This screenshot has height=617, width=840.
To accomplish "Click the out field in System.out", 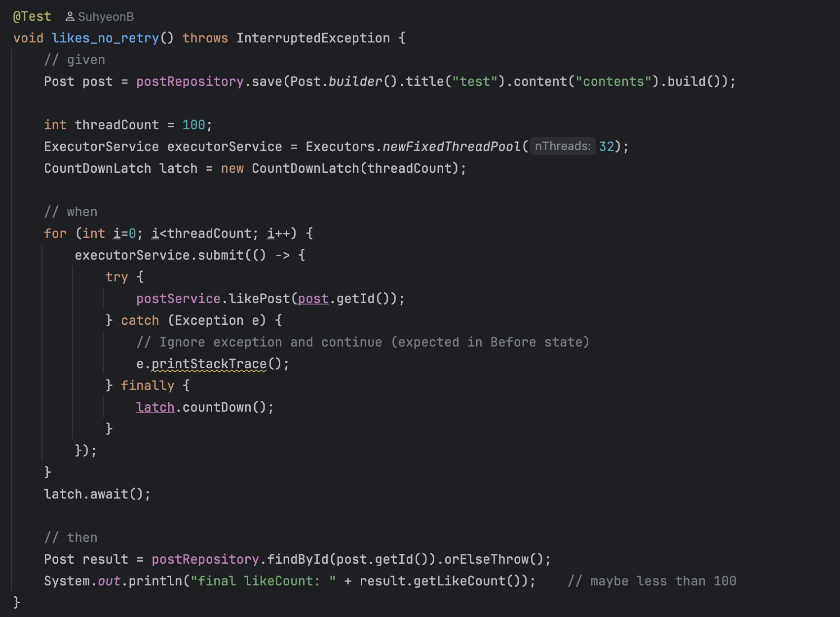I will coord(109,581).
